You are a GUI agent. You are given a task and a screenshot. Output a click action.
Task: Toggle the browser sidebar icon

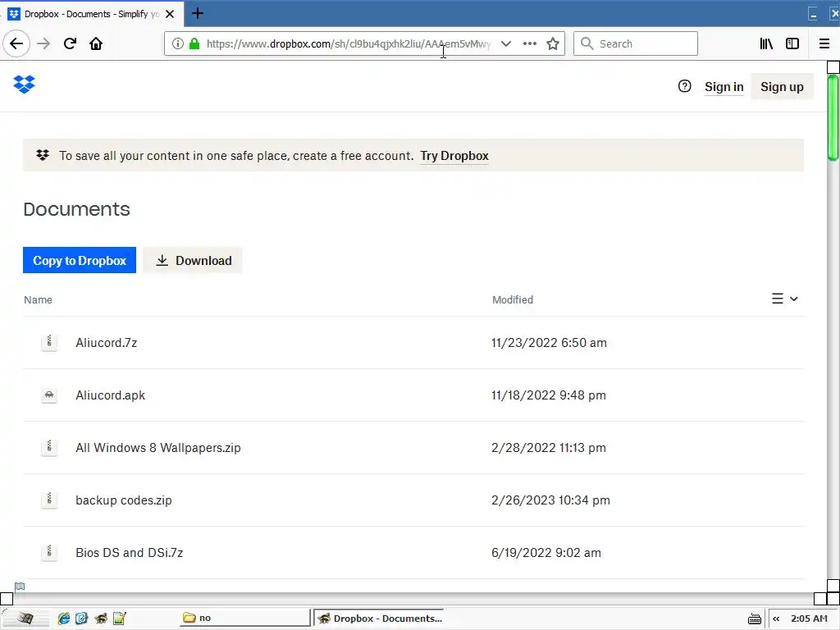(x=792, y=44)
